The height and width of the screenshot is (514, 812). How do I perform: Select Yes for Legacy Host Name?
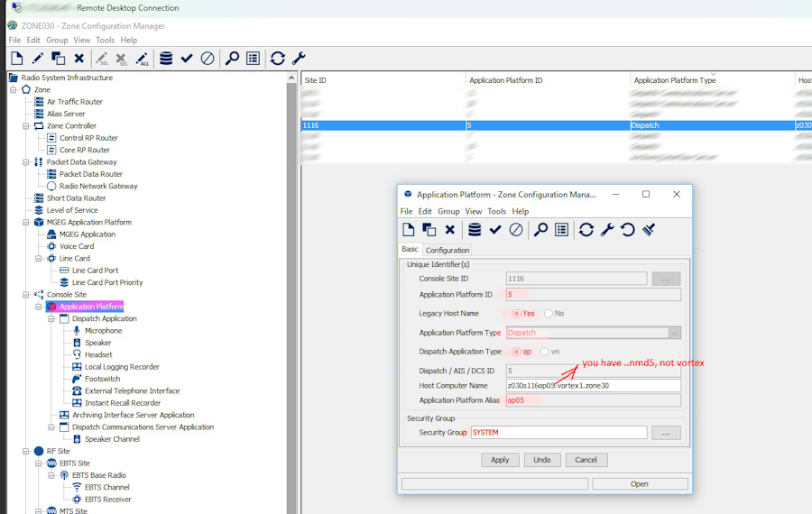(x=516, y=314)
